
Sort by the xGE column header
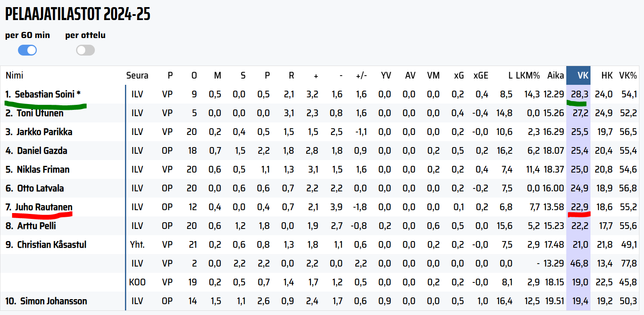coord(481,76)
